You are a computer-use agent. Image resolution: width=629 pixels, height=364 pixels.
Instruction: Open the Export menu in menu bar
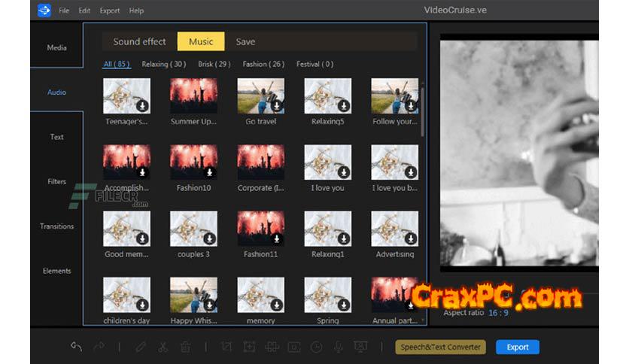110,11
